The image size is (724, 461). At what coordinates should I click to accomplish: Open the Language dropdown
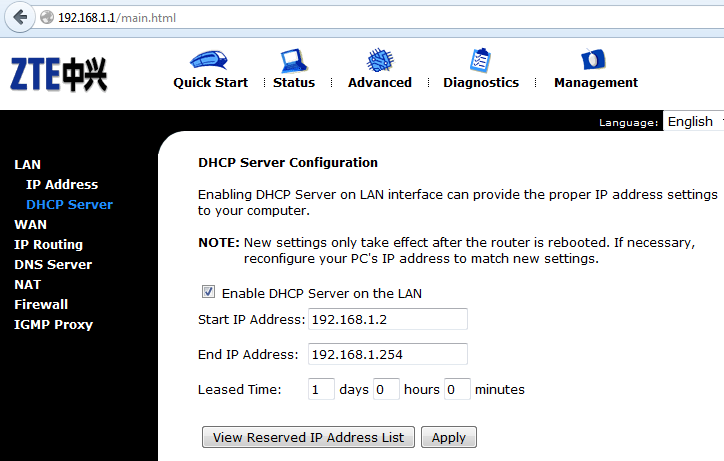coord(694,122)
